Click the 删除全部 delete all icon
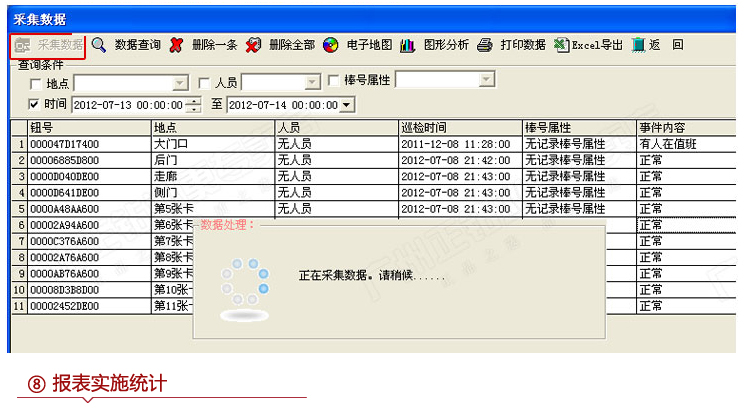Image resolution: width=750 pixels, height=409 pixels. 254,45
